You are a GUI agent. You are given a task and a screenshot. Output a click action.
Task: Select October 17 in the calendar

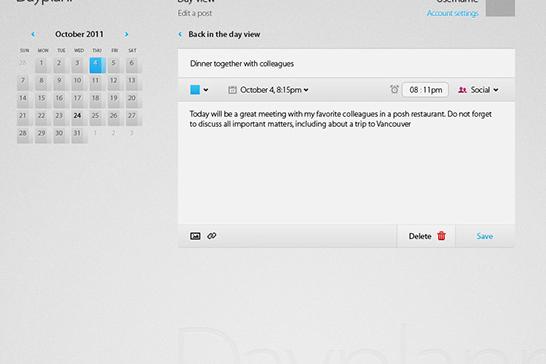coord(79,100)
